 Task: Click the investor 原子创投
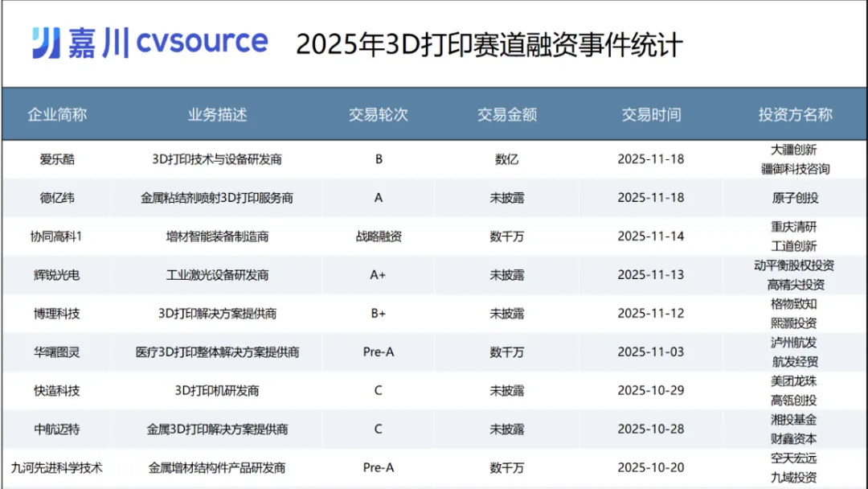coord(795,198)
